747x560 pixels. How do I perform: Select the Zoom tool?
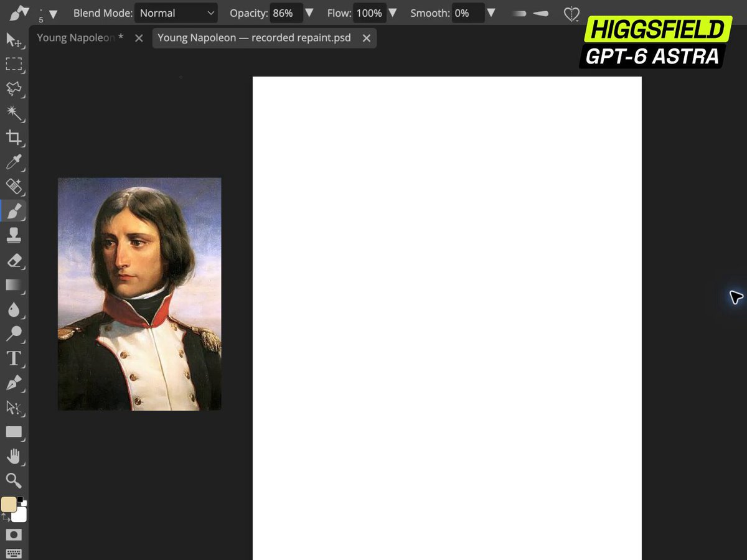14,480
